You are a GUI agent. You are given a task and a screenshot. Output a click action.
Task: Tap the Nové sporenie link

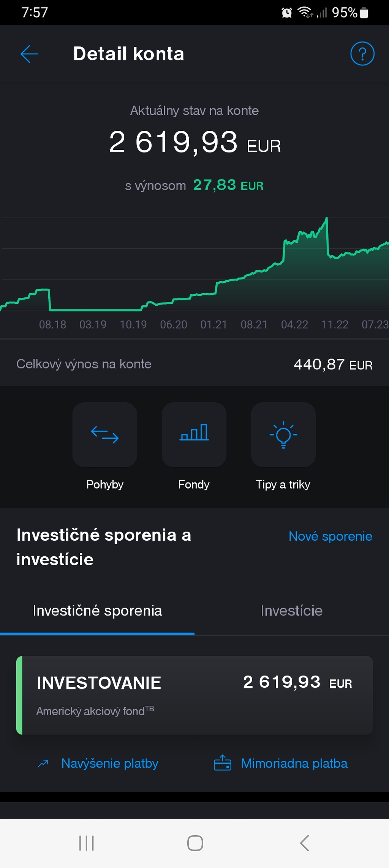(x=330, y=536)
